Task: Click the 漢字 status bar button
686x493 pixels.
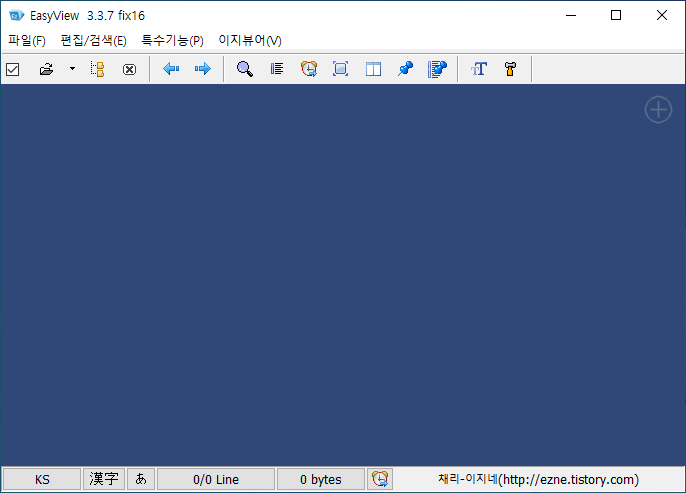Action: tap(104, 480)
